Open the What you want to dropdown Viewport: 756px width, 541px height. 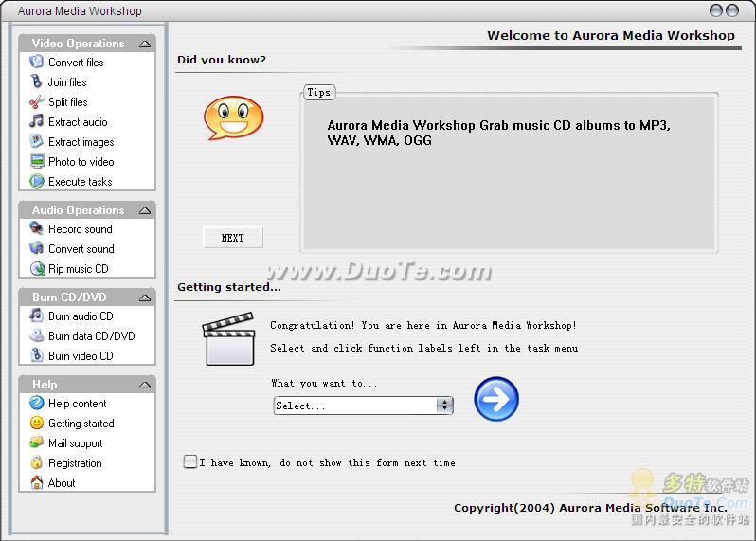click(x=444, y=406)
